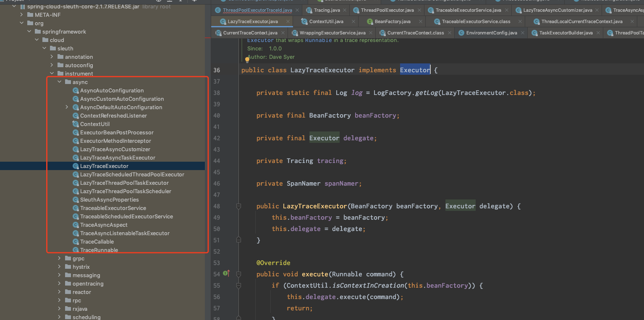The height and width of the screenshot is (320, 644).
Task: Click the META-INF folder icon
Action: tap(30, 15)
